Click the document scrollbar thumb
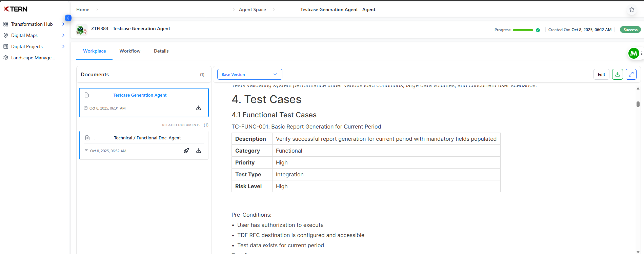Image resolution: width=644 pixels, height=254 pixels. (638, 104)
